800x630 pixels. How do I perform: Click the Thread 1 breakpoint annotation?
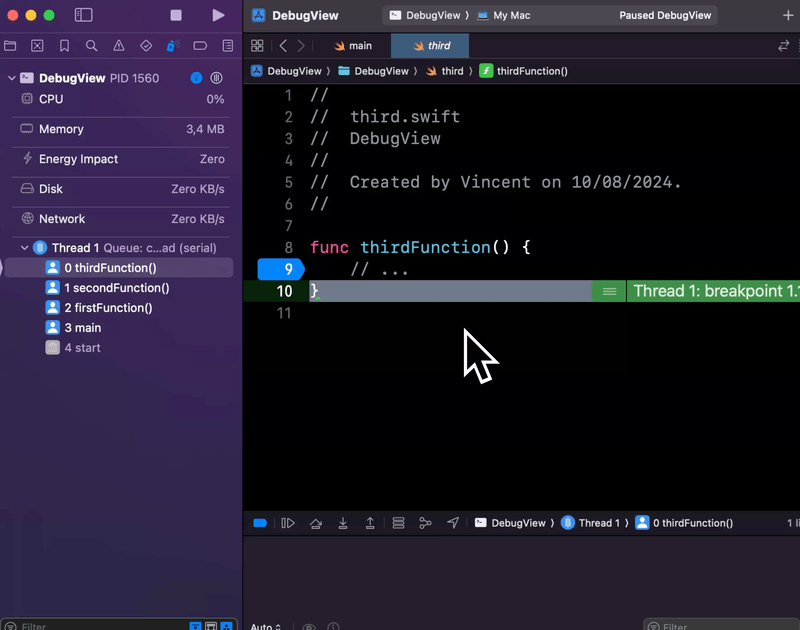[x=715, y=291]
